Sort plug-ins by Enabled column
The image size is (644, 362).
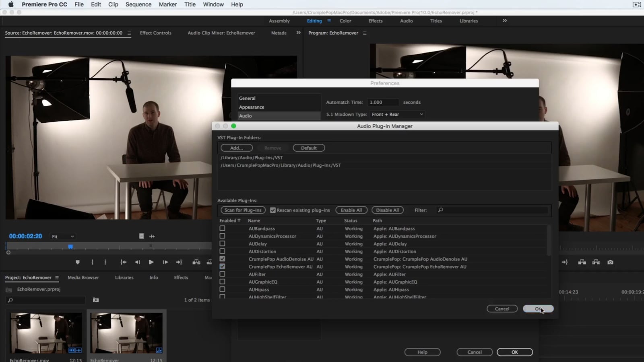[x=230, y=221]
